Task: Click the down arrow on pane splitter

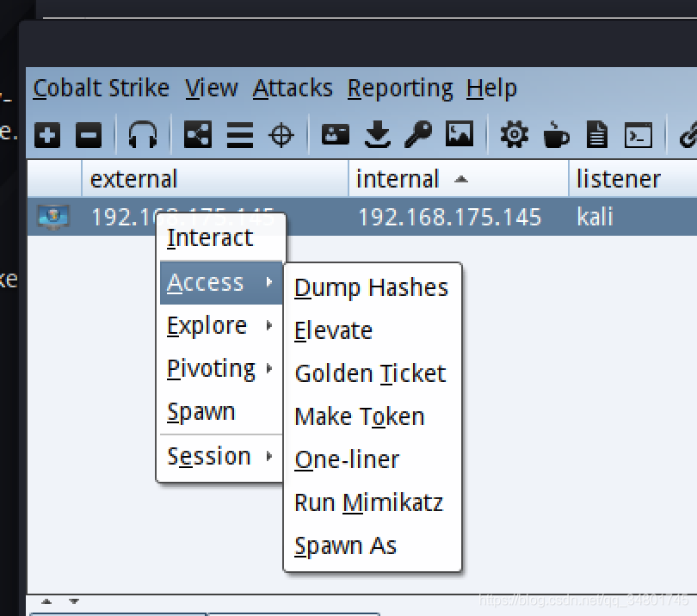Action: point(74,601)
